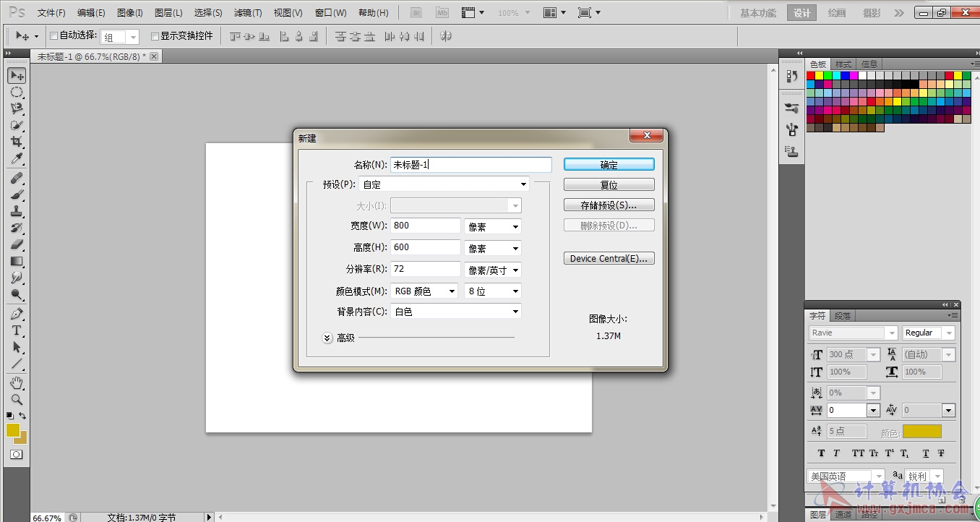Open the 背景内容 dropdown
This screenshot has width=980, height=522.
pos(455,312)
